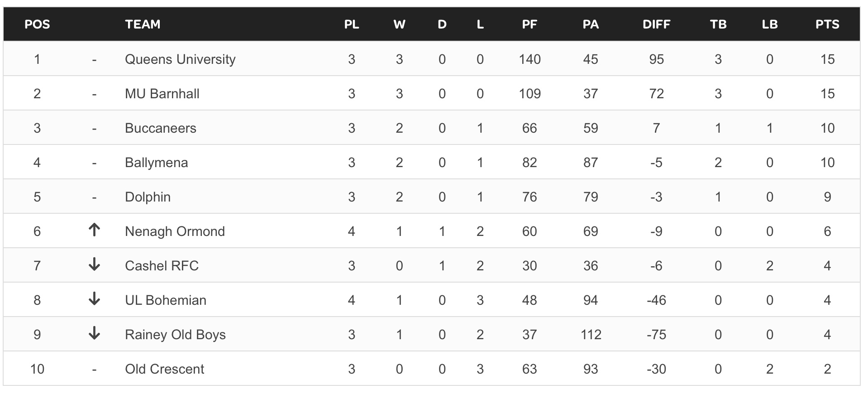Click the PA column header

(x=591, y=24)
